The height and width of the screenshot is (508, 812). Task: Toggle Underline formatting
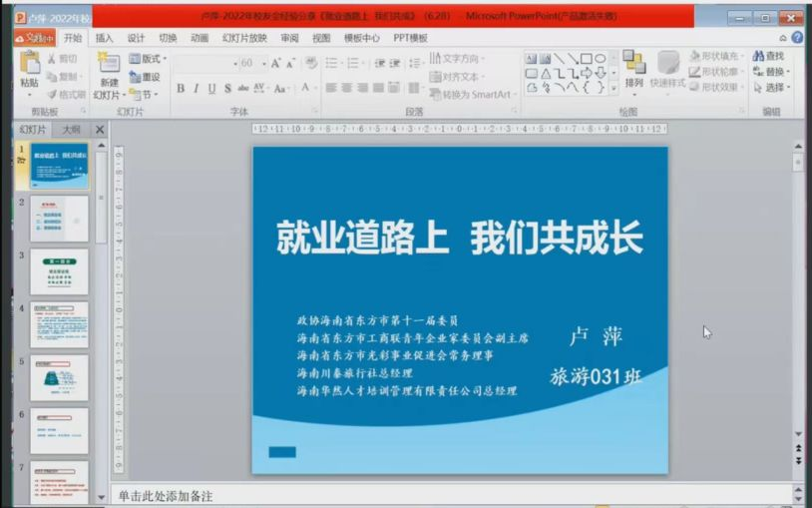[x=212, y=89]
